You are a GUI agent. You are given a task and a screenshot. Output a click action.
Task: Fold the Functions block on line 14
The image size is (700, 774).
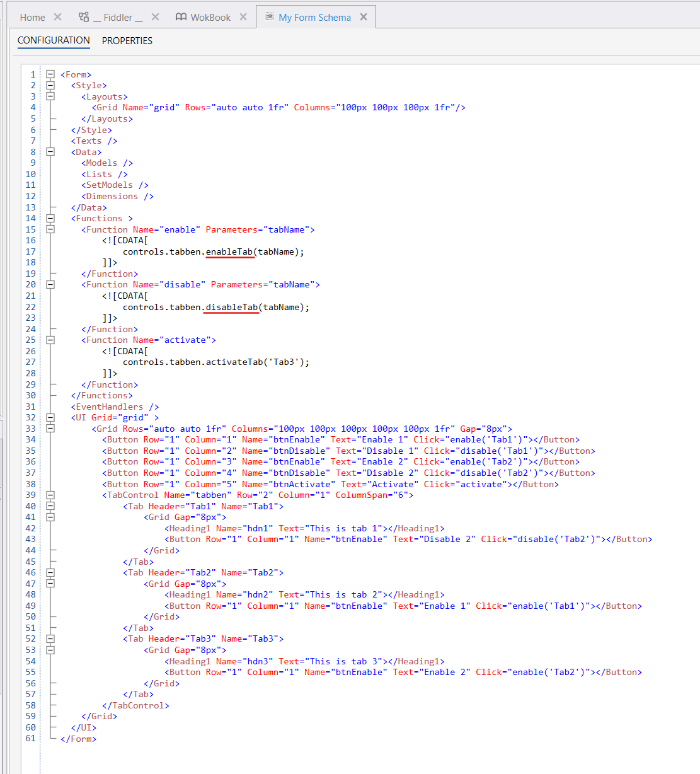click(50, 218)
